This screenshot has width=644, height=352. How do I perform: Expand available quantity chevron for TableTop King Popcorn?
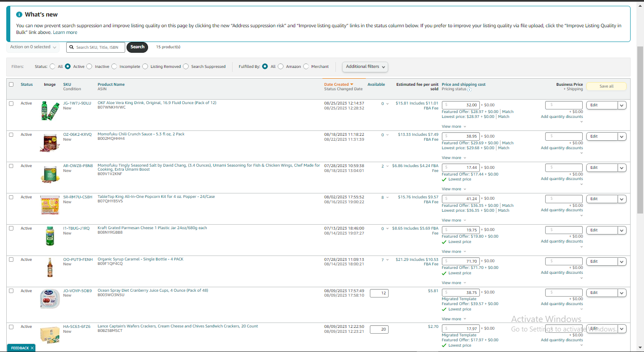[x=387, y=197]
